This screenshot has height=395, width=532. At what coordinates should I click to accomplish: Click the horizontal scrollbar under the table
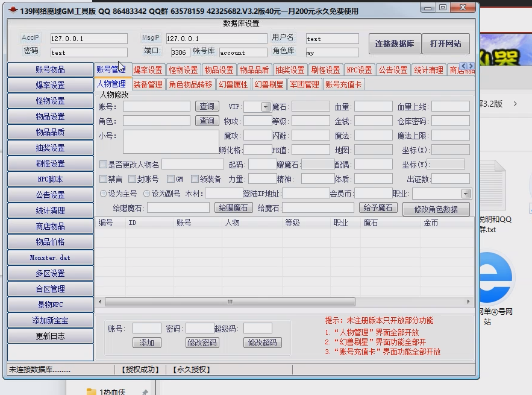pyautogui.click(x=229, y=300)
